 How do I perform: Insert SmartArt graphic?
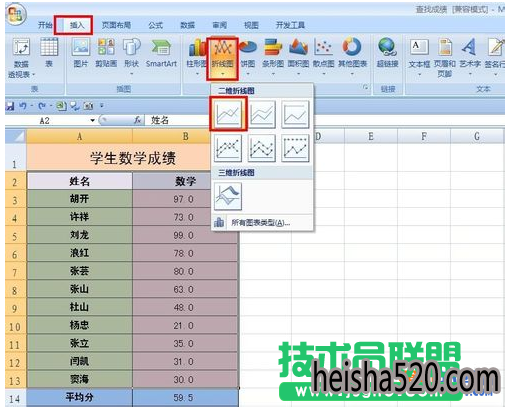161,54
